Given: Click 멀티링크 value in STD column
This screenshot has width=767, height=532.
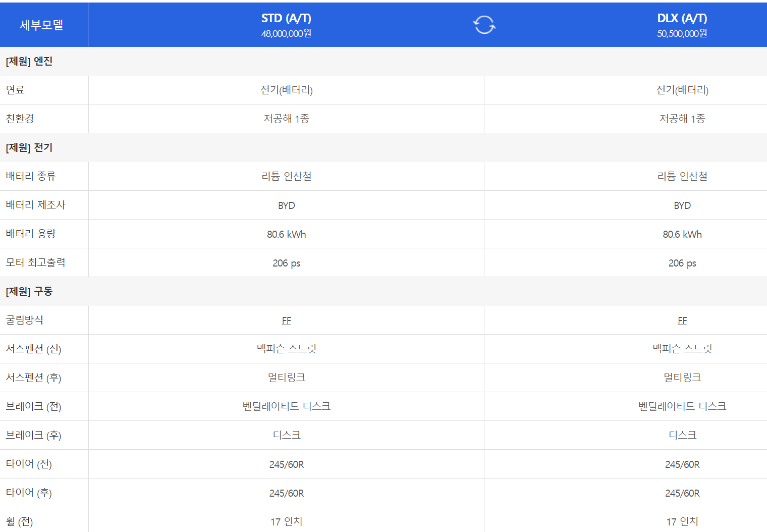Looking at the screenshot, I should [x=287, y=378].
